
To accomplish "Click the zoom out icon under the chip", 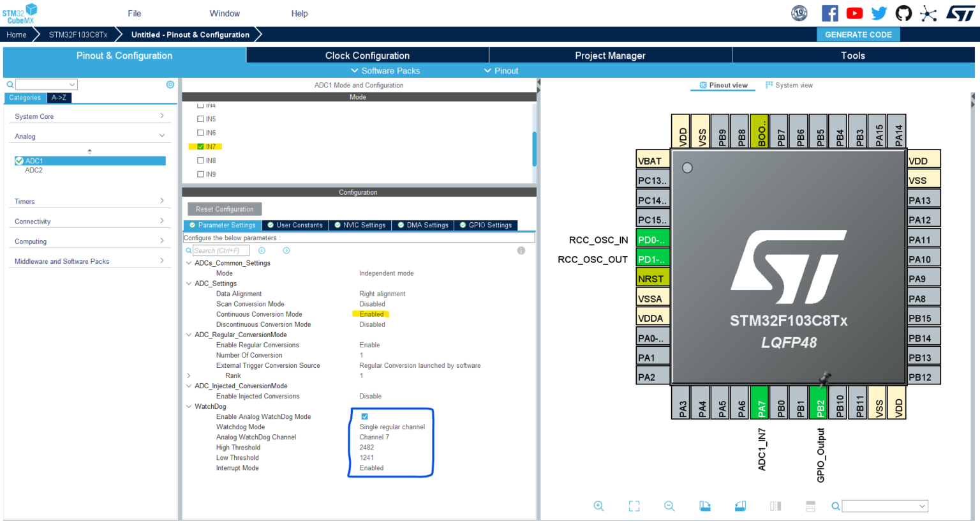I will 669,506.
